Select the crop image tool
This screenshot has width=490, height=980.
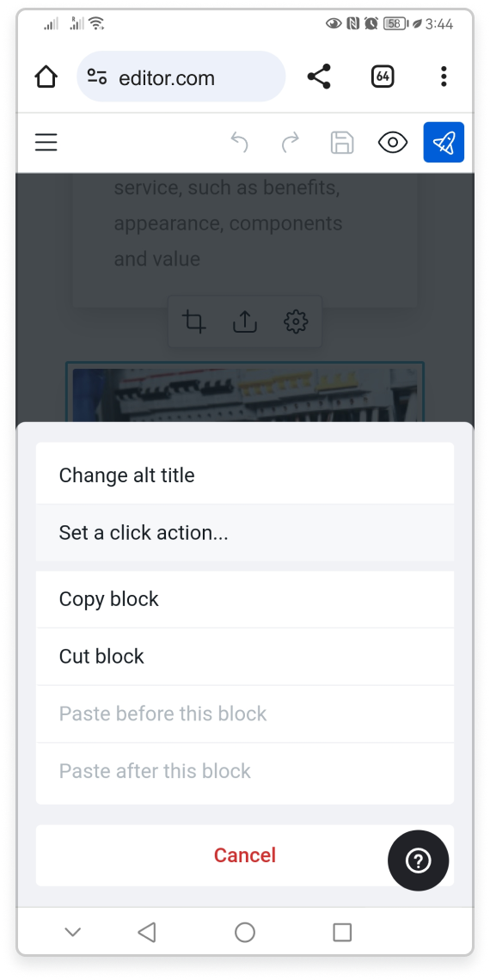coord(193,322)
